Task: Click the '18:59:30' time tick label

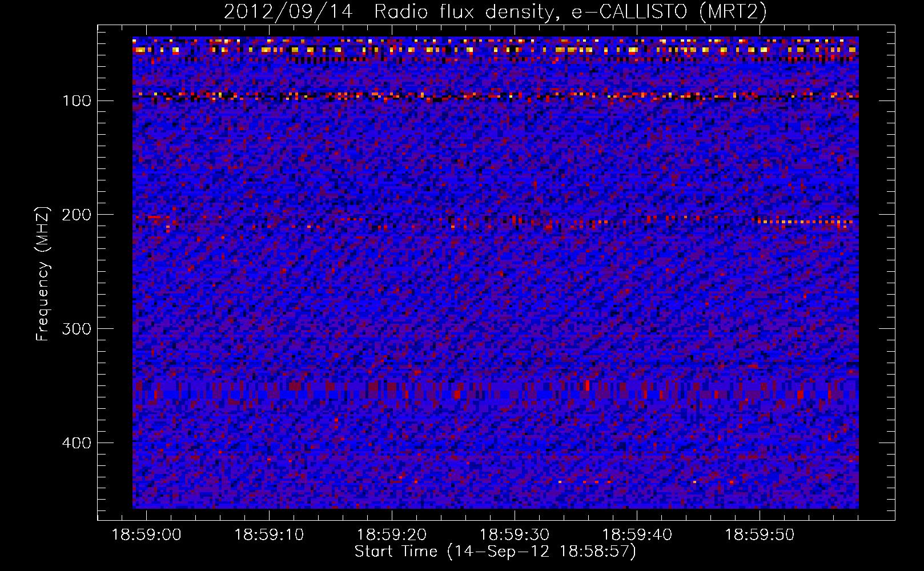Action: (515, 535)
